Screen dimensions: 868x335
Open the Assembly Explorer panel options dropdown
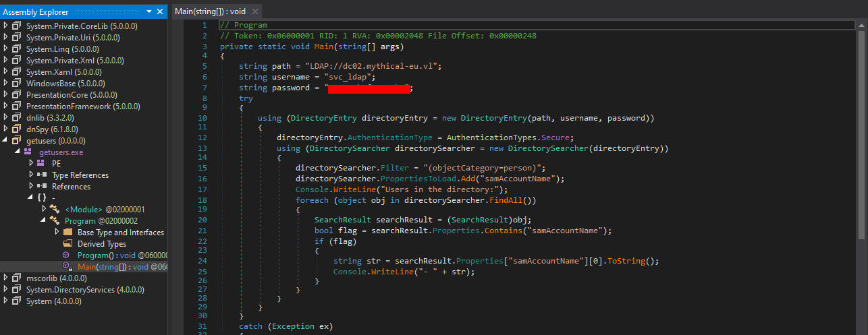point(151,11)
